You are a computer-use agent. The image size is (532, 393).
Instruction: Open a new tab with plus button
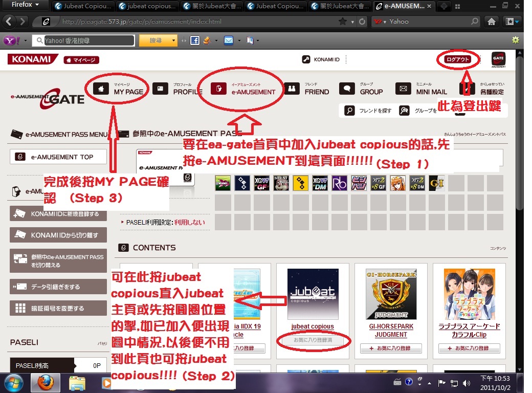[444, 6]
